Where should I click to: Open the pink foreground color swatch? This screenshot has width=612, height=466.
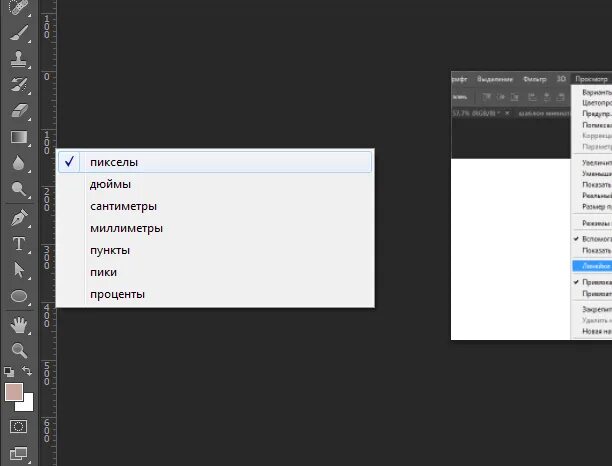click(13, 391)
